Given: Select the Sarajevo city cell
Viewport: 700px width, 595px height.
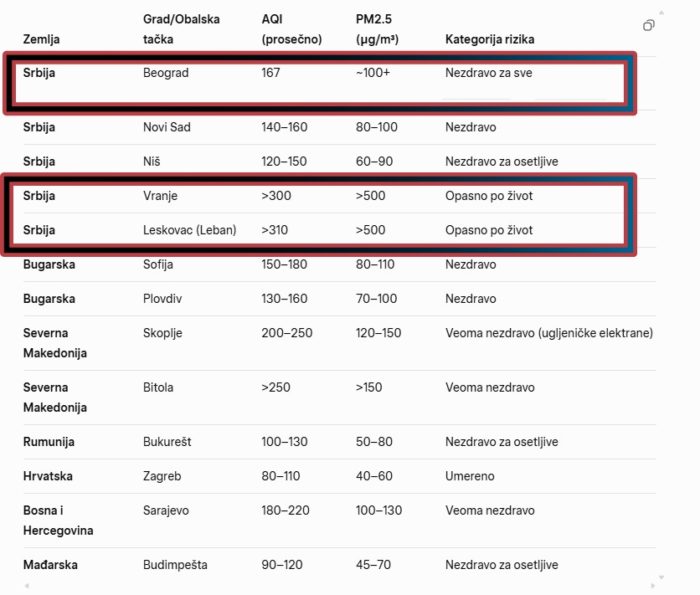Looking at the screenshot, I should click(x=166, y=510).
